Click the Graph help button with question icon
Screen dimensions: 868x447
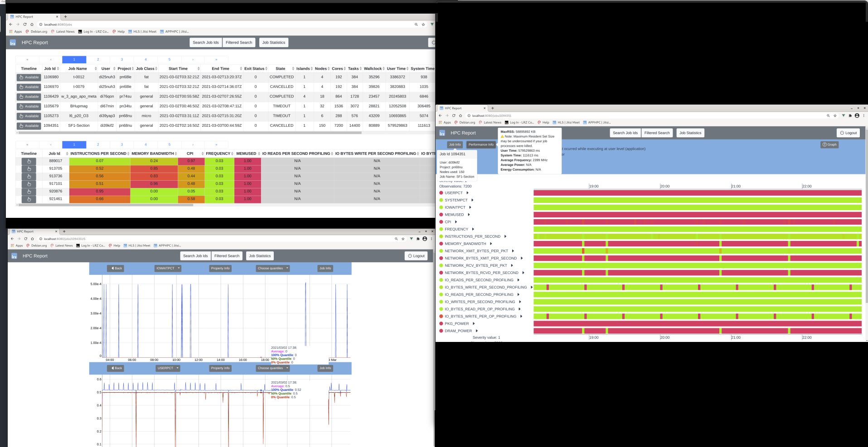(829, 144)
